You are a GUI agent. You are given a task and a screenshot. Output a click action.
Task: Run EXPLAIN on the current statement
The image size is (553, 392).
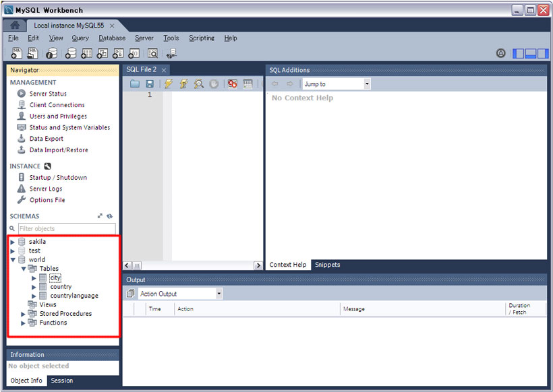click(x=199, y=84)
